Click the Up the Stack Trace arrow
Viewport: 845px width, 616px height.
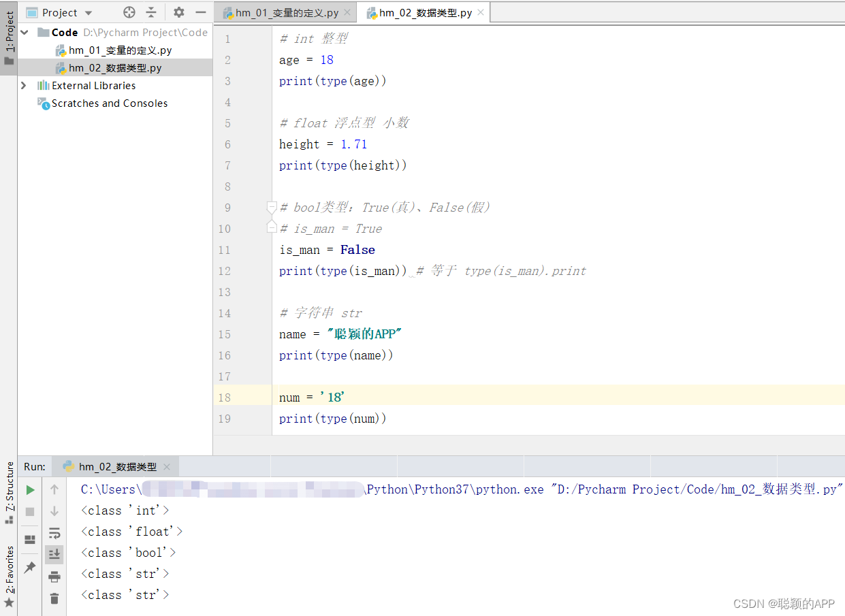pos(54,489)
